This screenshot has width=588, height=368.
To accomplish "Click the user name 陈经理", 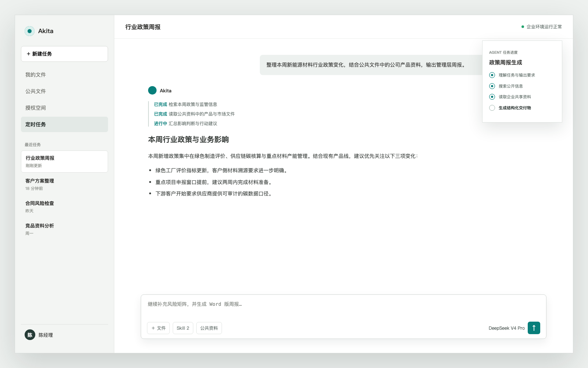I will click(46, 335).
